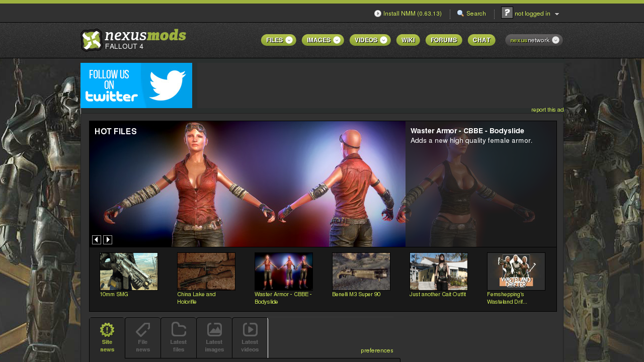Expand the Files menu dropdown arrow
The image size is (644, 362).
289,40
